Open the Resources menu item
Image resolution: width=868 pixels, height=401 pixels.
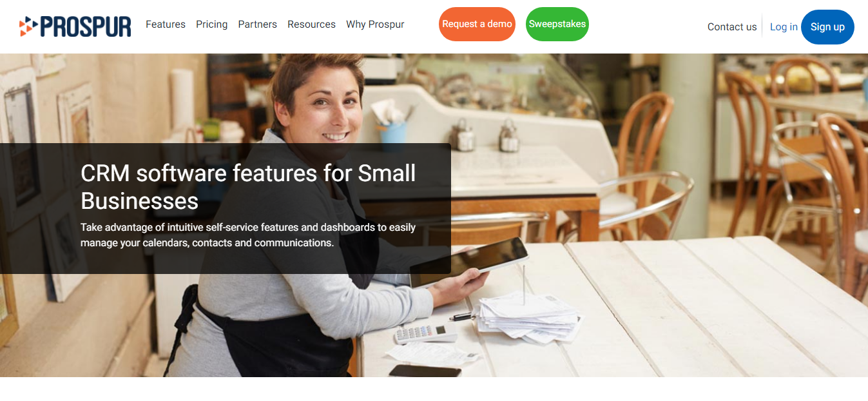tap(311, 24)
